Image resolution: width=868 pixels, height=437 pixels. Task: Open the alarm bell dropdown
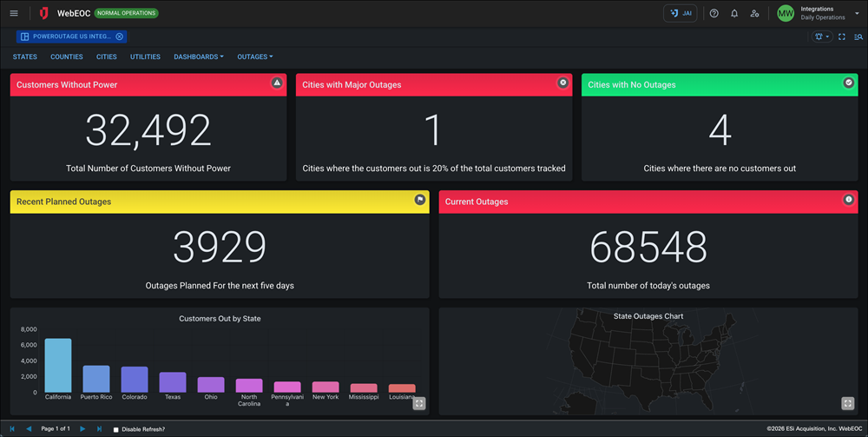point(821,36)
